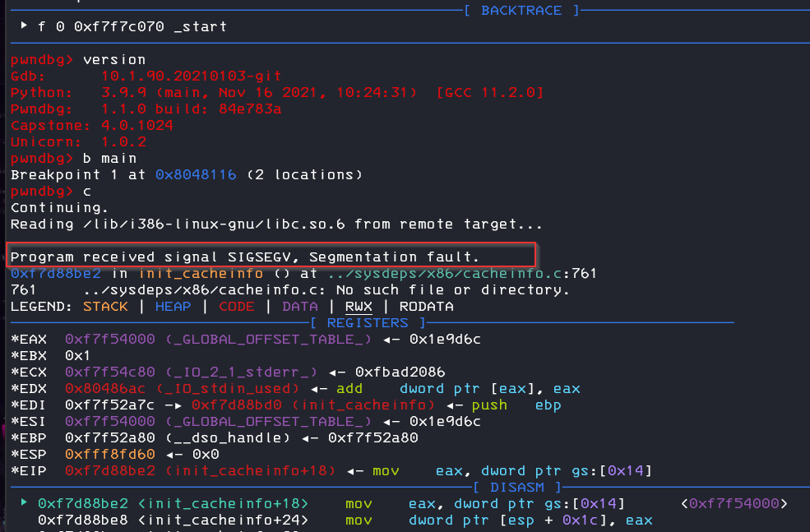Click the STACK legend label
810x532 pixels.
(x=105, y=306)
